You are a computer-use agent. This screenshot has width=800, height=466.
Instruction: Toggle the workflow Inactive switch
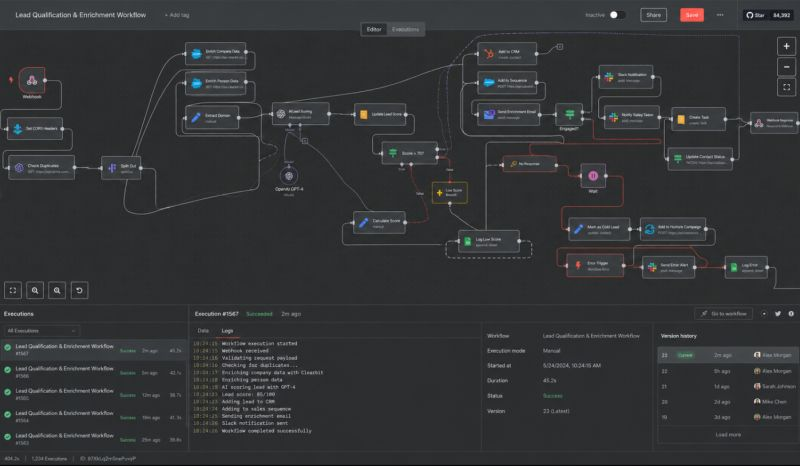pyautogui.click(x=617, y=15)
